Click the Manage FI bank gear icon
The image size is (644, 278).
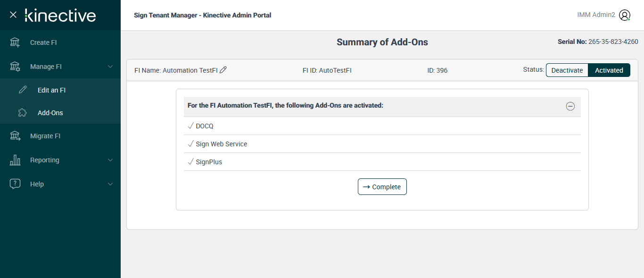(x=15, y=67)
